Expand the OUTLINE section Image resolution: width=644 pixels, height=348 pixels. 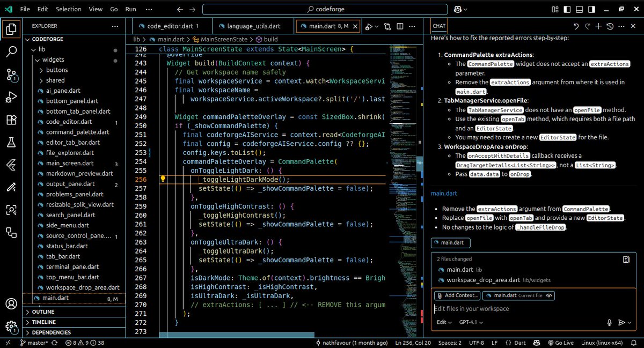pos(74,312)
